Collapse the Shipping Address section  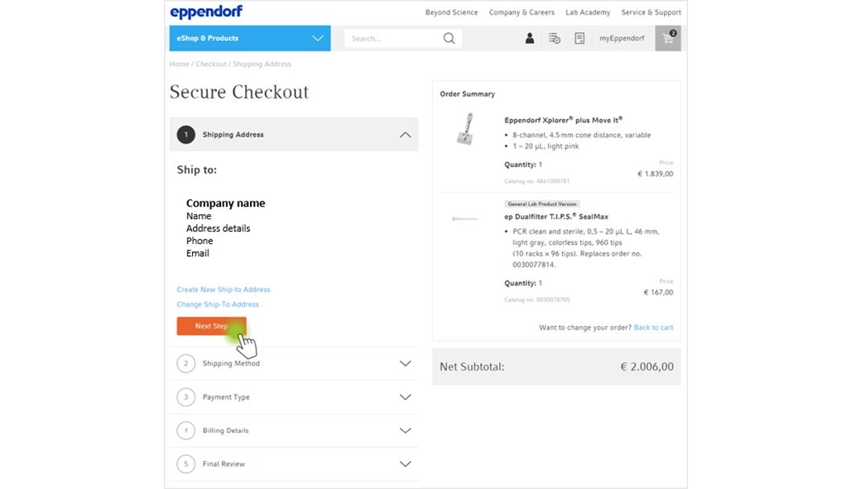405,134
